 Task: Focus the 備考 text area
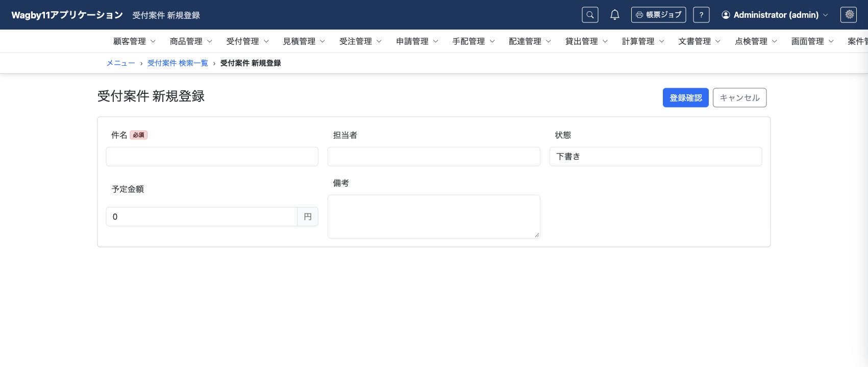[x=434, y=217]
